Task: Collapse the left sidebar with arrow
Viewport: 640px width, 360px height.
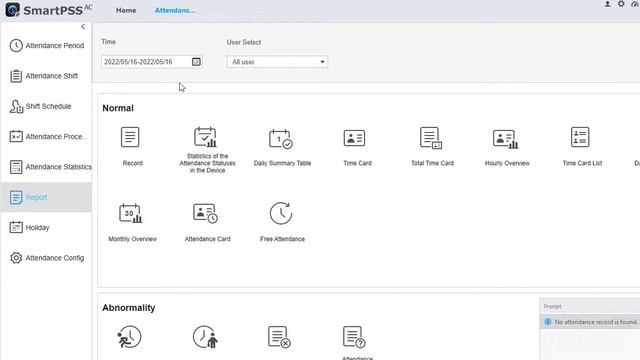Action: tap(83, 27)
